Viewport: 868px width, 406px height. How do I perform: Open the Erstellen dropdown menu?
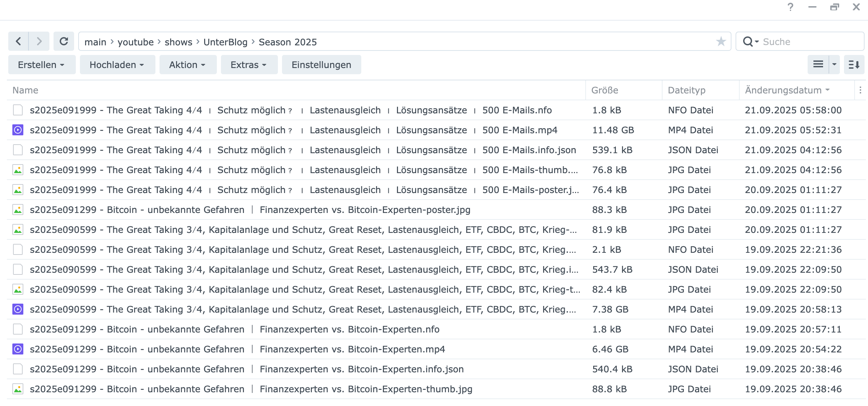pyautogui.click(x=42, y=65)
